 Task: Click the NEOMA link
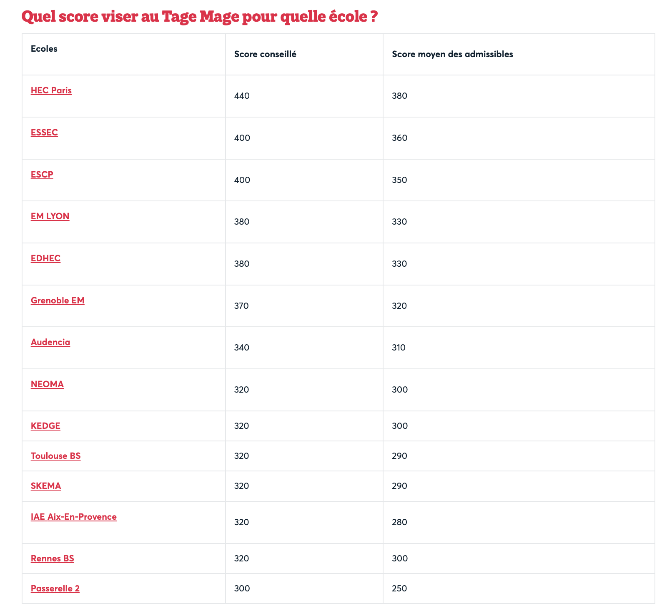[x=47, y=384]
